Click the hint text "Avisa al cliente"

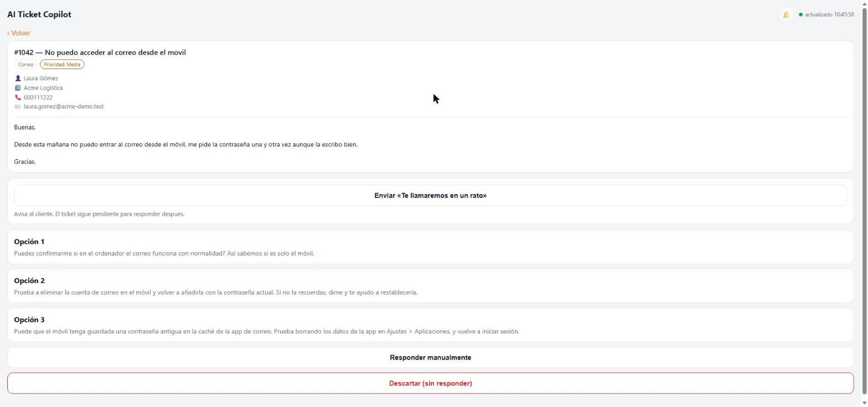tap(99, 214)
